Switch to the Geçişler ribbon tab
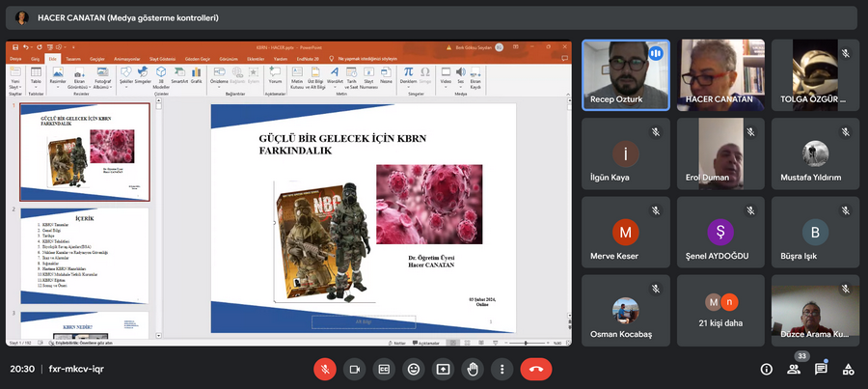 96,59
